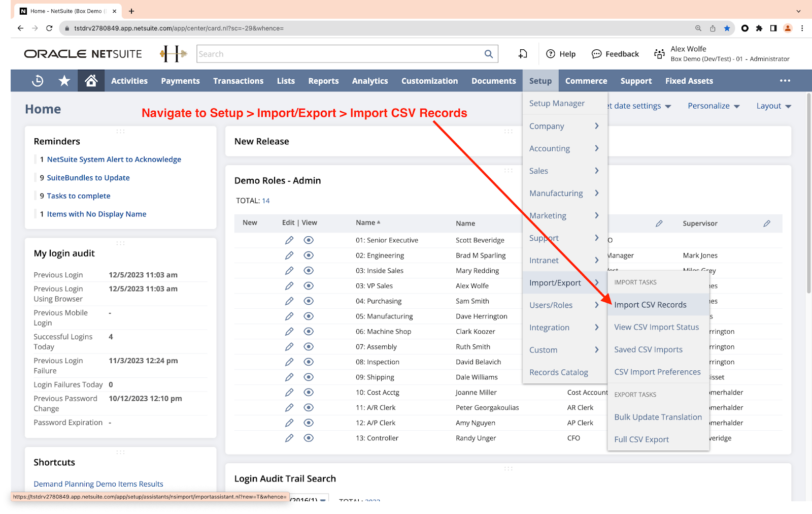The image size is (812, 514).
Task: Expand the Personalize dropdown
Action: tap(714, 106)
